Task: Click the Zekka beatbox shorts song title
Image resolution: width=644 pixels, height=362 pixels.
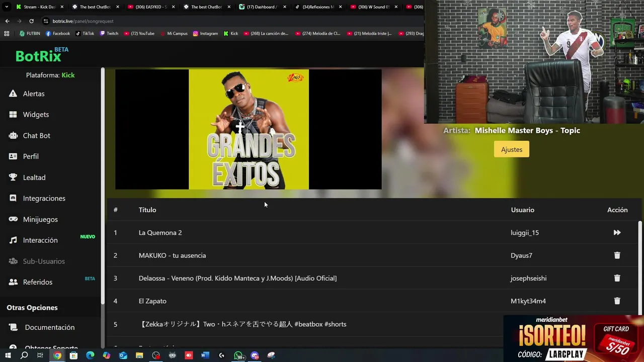Action: click(243, 324)
